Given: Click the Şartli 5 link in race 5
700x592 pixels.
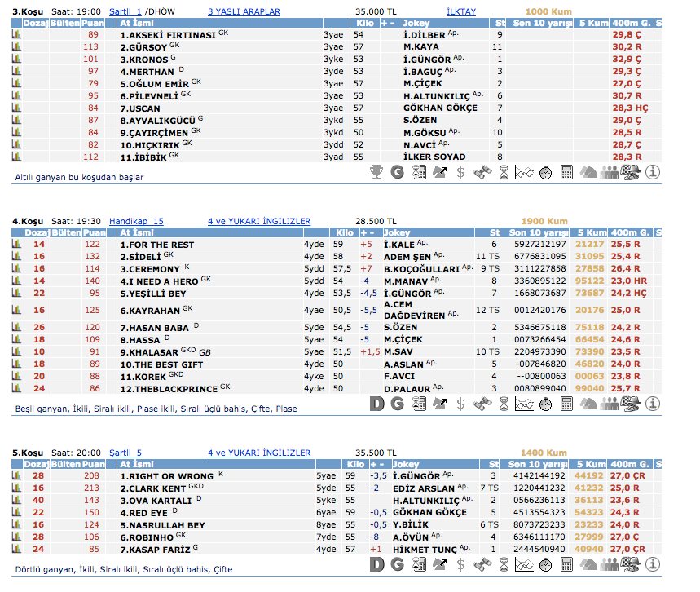Looking at the screenshot, I should tap(125, 453).
